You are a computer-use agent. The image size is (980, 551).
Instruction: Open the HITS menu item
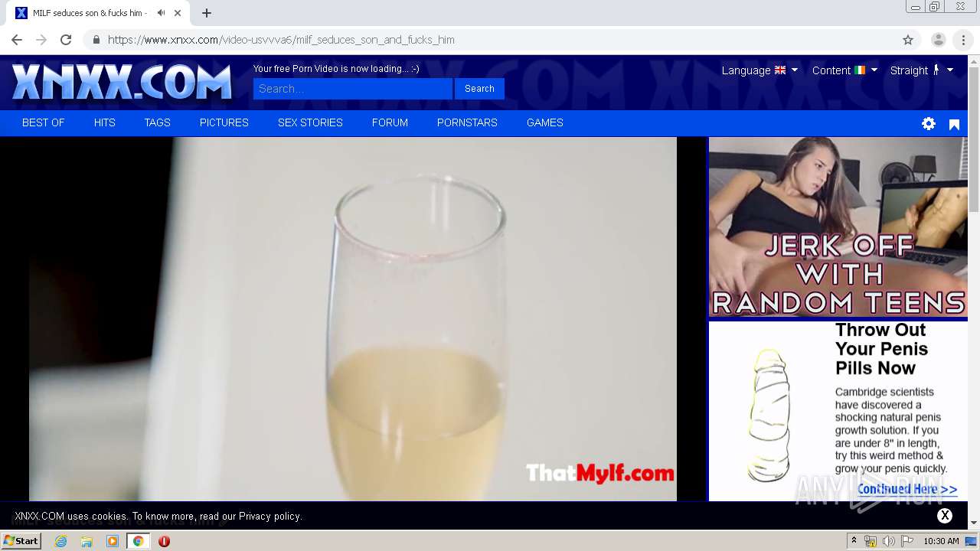coord(105,122)
